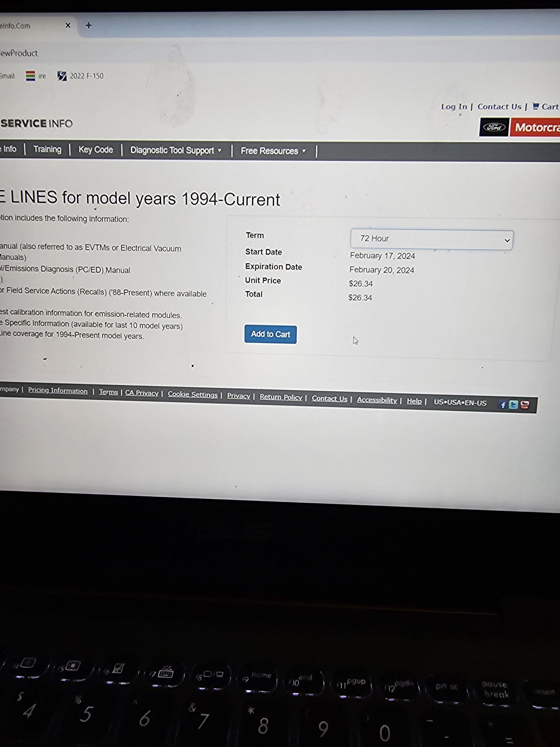560x747 pixels.
Task: Close the current browser tab
Action: click(x=68, y=25)
